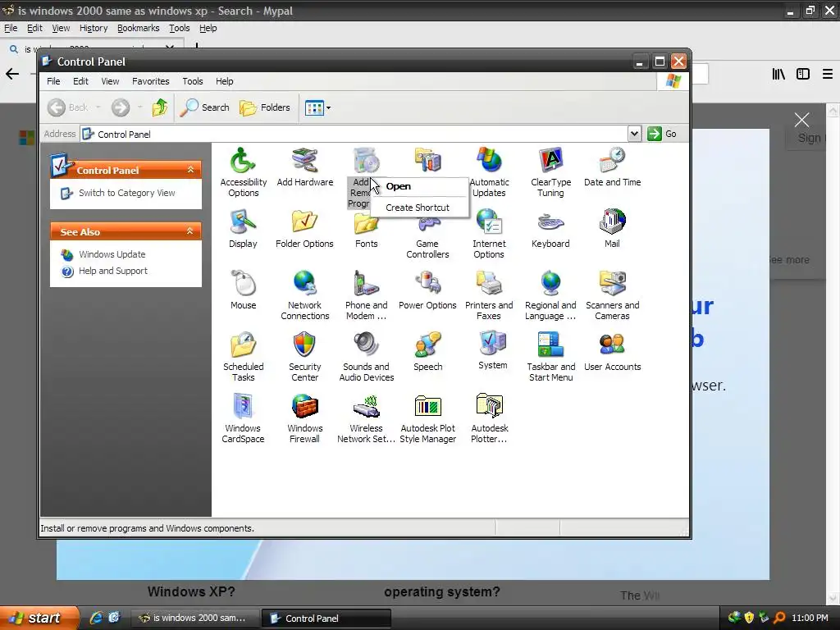The height and width of the screenshot is (630, 840).
Task: Open Printers and Faxes icon
Action: click(489, 295)
